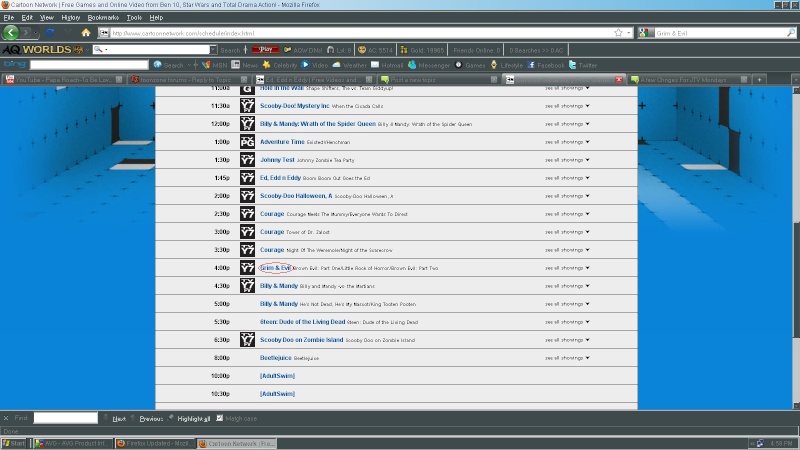
Task: Reload the page with the refresh icon
Action: click(50, 33)
